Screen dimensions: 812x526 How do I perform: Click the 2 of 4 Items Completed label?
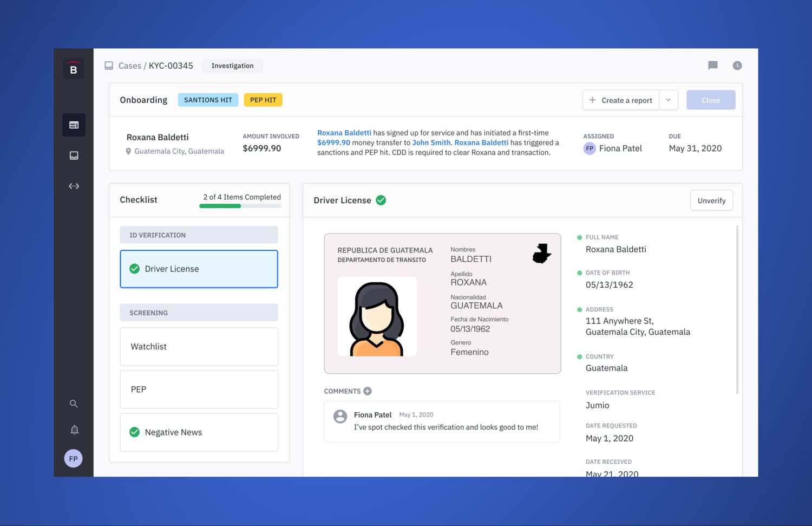pyautogui.click(x=242, y=197)
